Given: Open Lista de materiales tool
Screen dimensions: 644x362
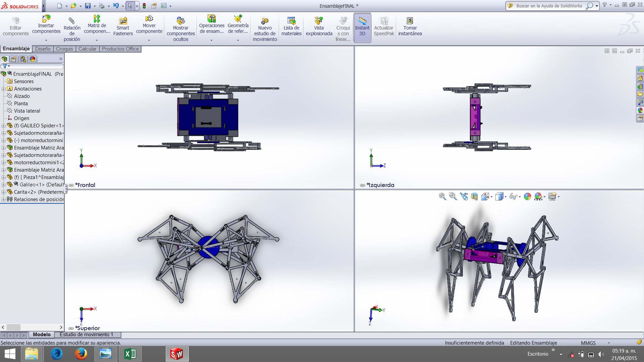Looking at the screenshot, I should tap(291, 26).
